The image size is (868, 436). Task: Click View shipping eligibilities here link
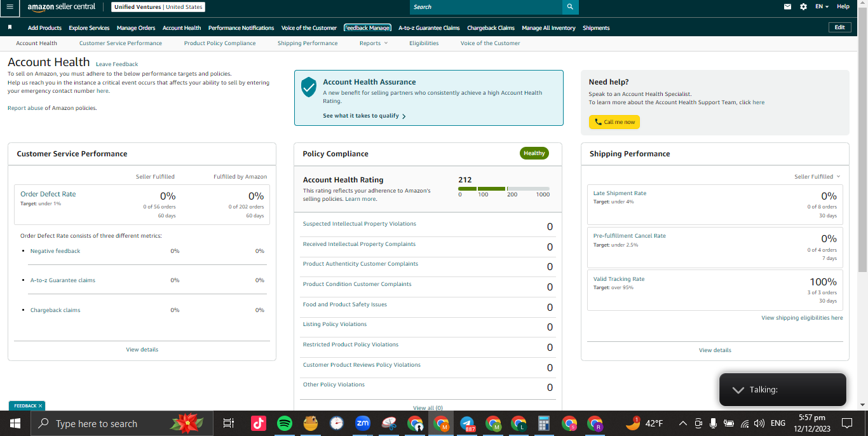(802, 318)
